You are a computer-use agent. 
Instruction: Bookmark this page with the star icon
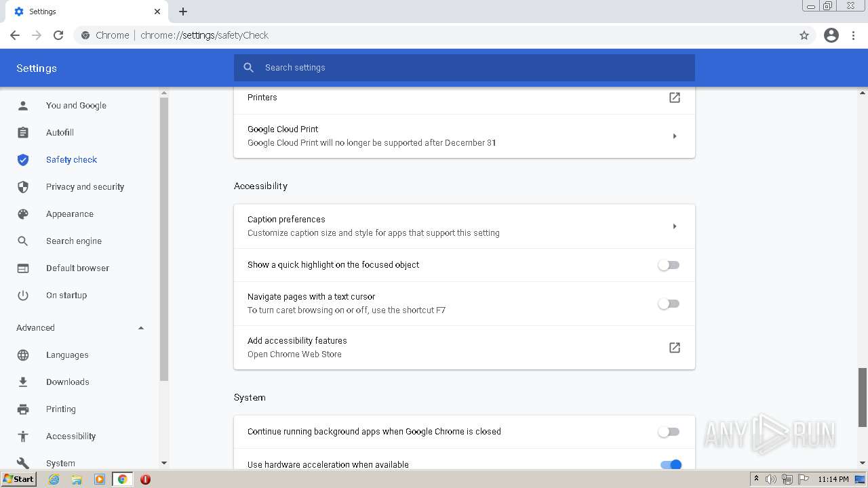click(804, 35)
